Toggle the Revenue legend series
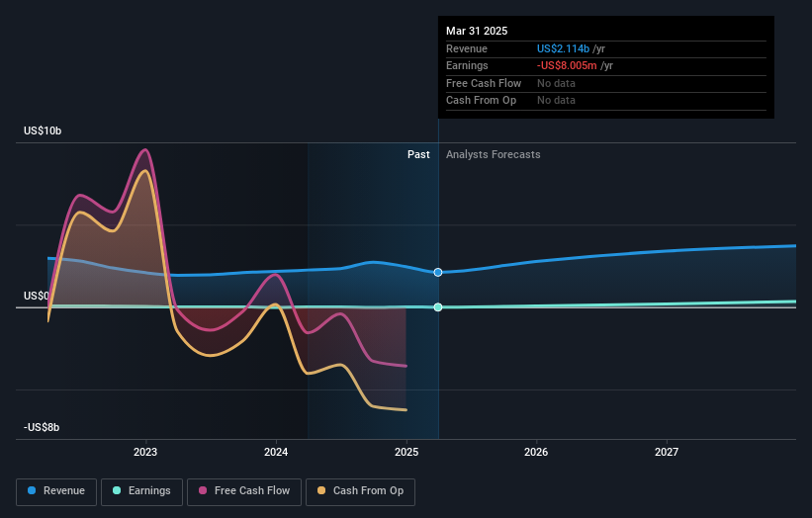This screenshot has width=812, height=518. tap(56, 491)
